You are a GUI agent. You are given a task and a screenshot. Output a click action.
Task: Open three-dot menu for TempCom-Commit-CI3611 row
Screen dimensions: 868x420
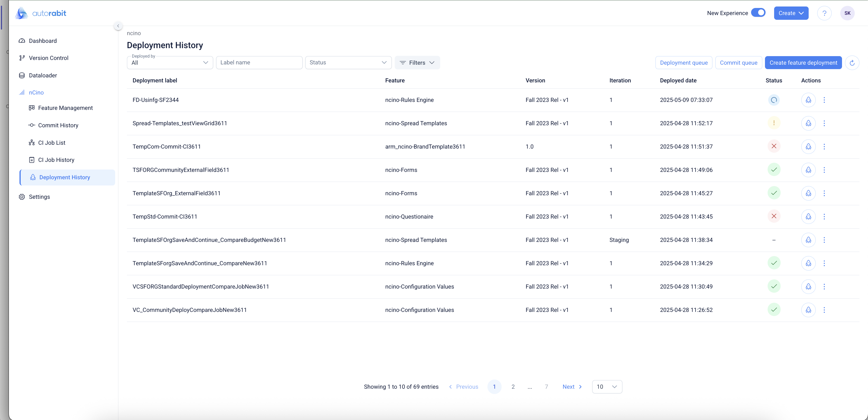824,146
